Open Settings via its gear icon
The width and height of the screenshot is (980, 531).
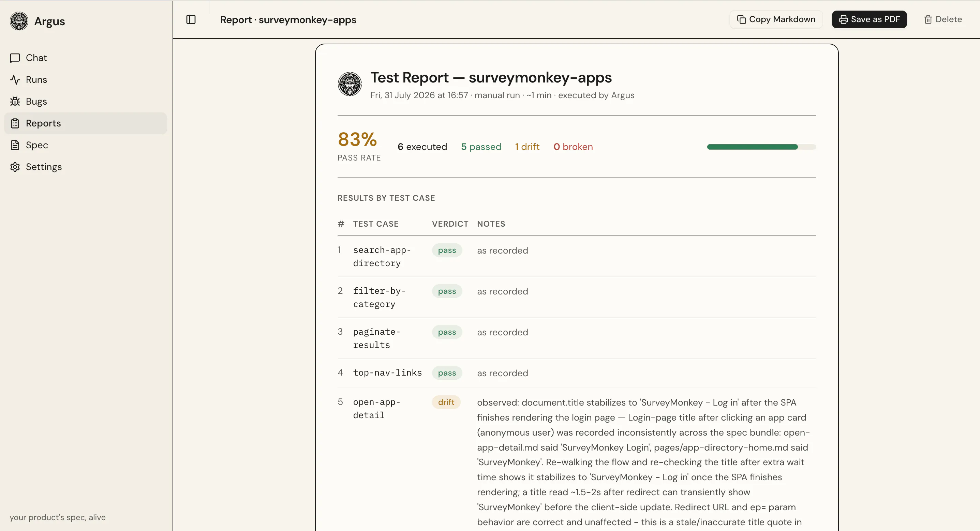pos(15,167)
